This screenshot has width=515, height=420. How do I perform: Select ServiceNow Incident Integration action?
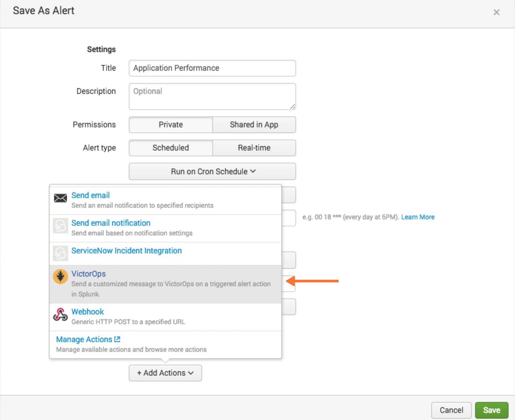point(165,254)
